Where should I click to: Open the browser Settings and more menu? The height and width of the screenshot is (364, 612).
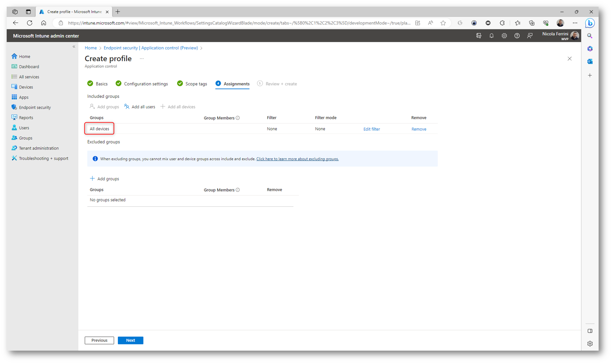click(x=575, y=23)
